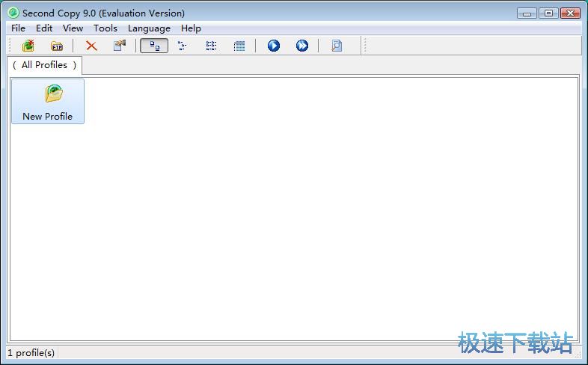Open the File menu
This screenshot has height=365, width=588.
[x=18, y=28]
